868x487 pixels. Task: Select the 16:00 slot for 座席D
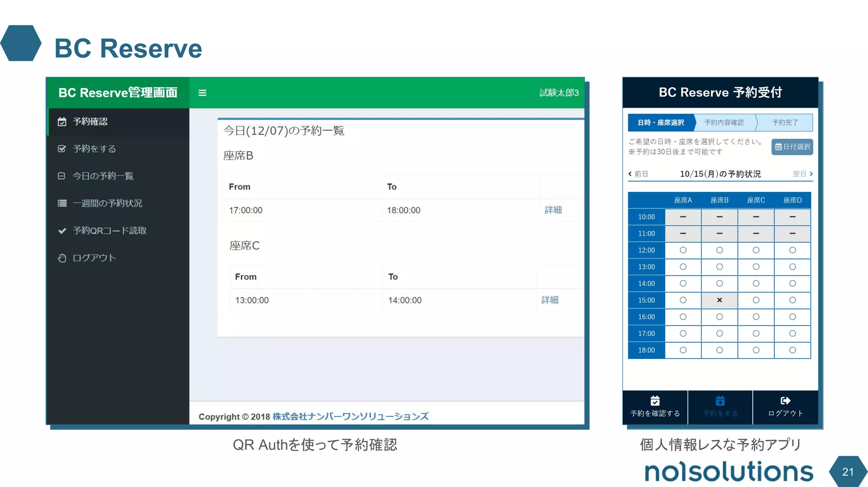(793, 317)
